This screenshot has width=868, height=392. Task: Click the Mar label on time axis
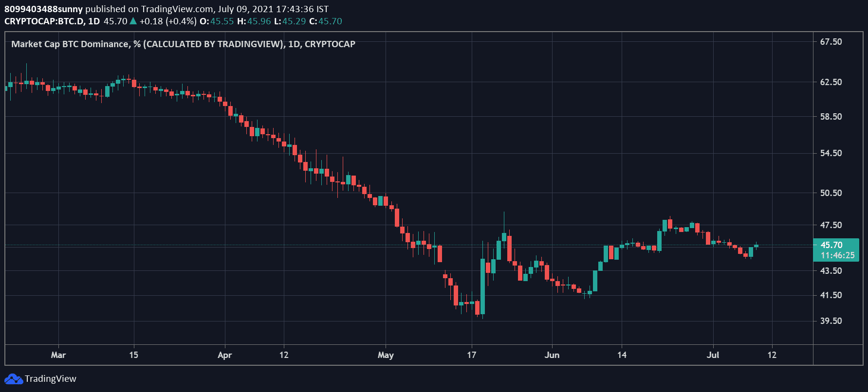[x=58, y=355]
